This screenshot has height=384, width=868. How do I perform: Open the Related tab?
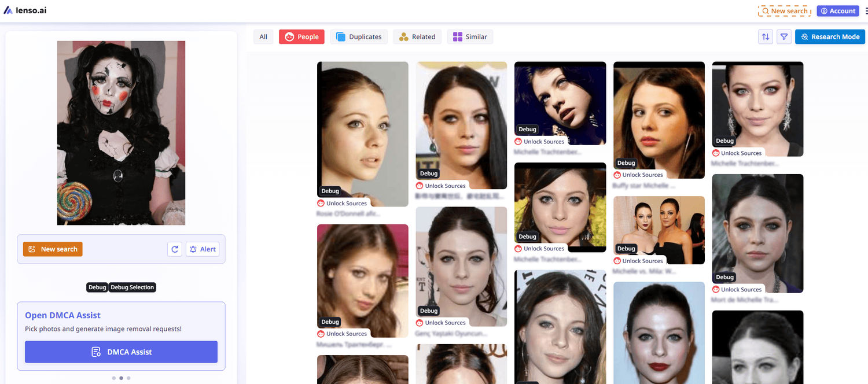point(417,36)
